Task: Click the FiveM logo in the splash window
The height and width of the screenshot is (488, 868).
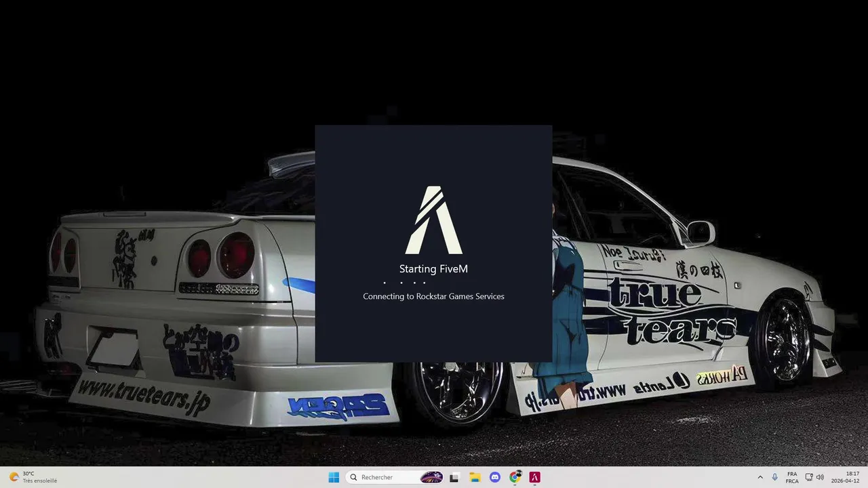Action: click(x=433, y=220)
